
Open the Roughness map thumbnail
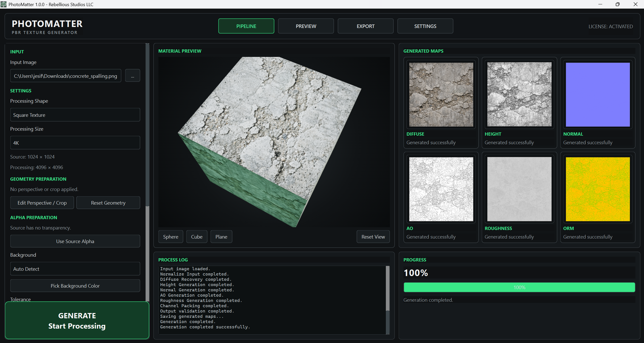pyautogui.click(x=519, y=189)
